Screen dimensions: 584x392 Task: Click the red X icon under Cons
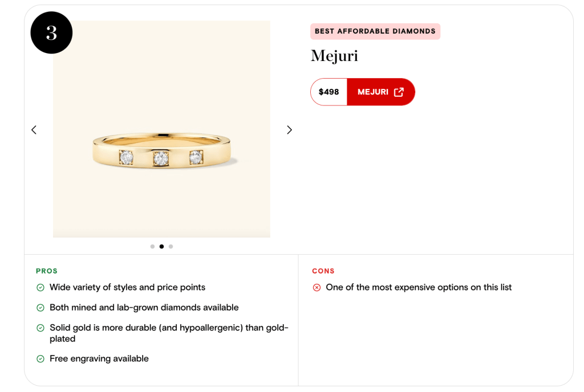click(x=317, y=288)
